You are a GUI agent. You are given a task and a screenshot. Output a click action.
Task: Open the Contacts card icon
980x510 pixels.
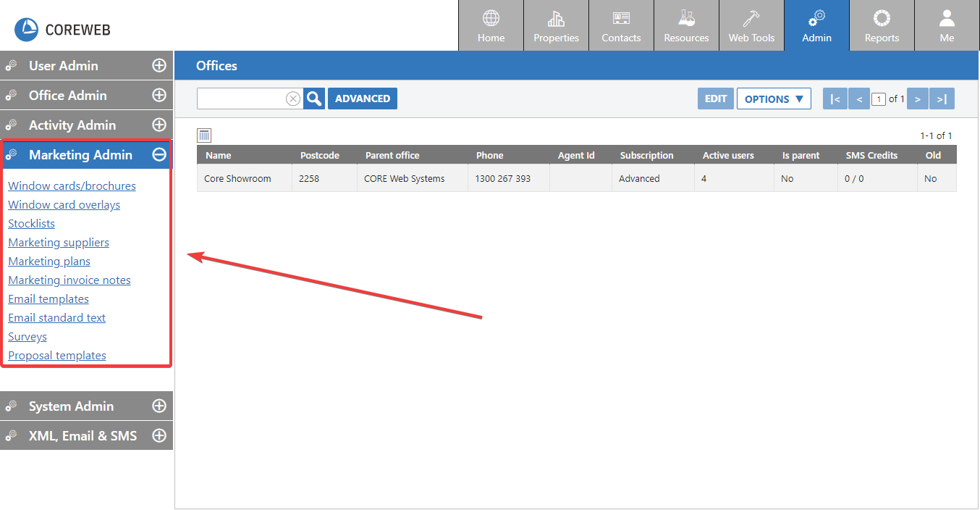tap(621, 19)
